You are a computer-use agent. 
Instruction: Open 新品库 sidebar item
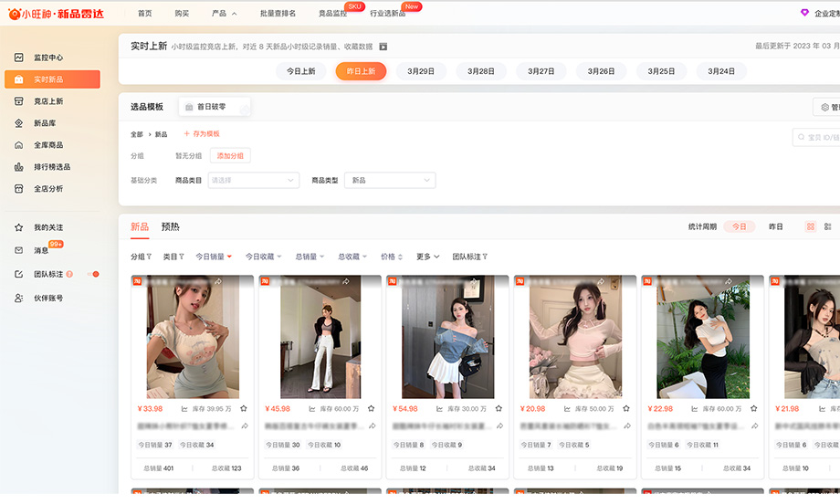(x=45, y=123)
